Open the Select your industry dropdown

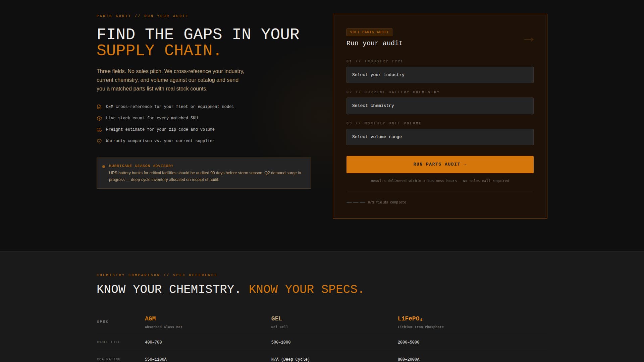tap(440, 75)
